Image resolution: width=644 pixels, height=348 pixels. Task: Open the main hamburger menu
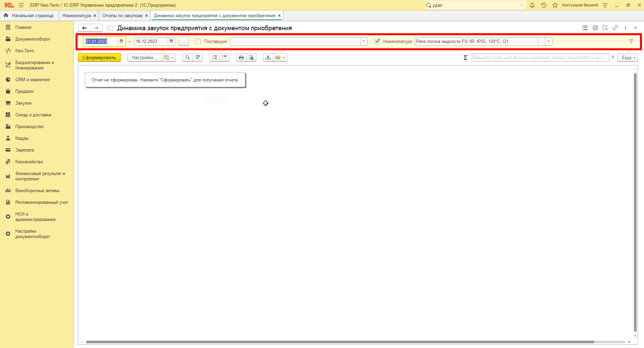[x=21, y=5]
